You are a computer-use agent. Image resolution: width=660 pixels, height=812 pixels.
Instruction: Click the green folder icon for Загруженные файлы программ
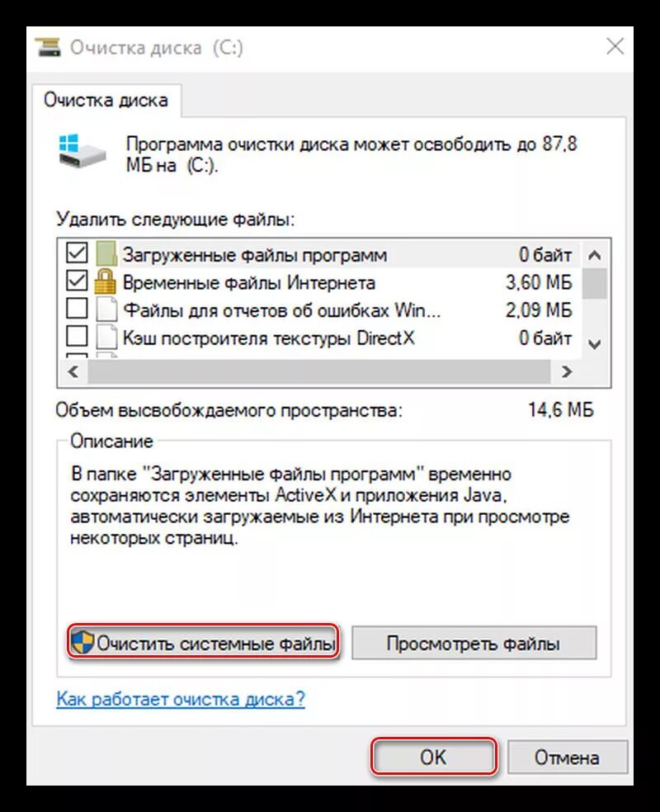coord(106,254)
